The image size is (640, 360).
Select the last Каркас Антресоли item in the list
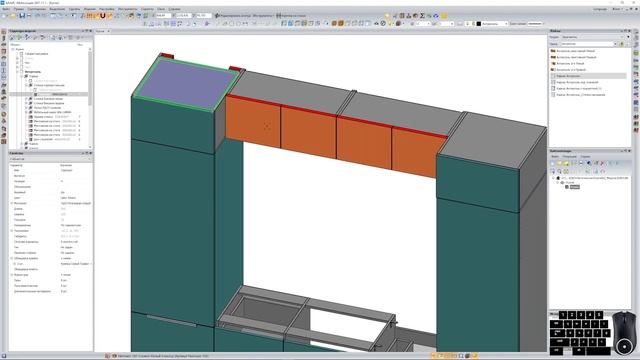pos(580,95)
